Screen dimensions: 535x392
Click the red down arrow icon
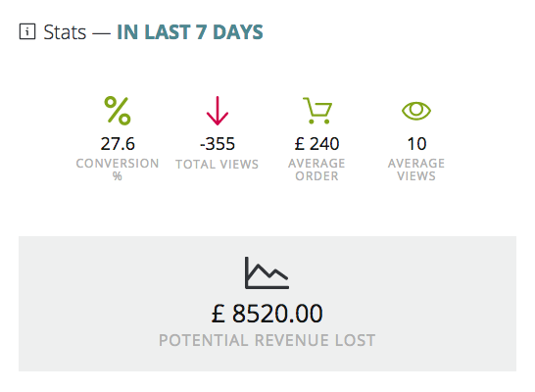218,111
